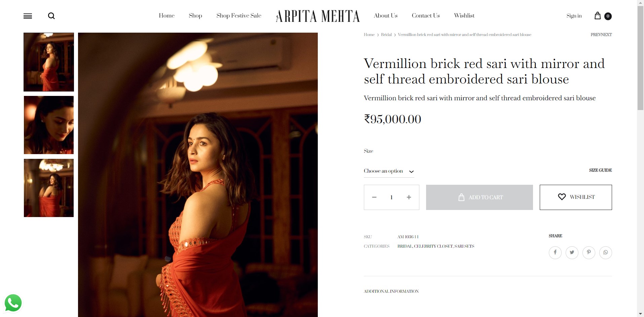The height and width of the screenshot is (317, 644).
Task: Expand the Size 'Choose an option' dropdown
Action: pyautogui.click(x=389, y=171)
